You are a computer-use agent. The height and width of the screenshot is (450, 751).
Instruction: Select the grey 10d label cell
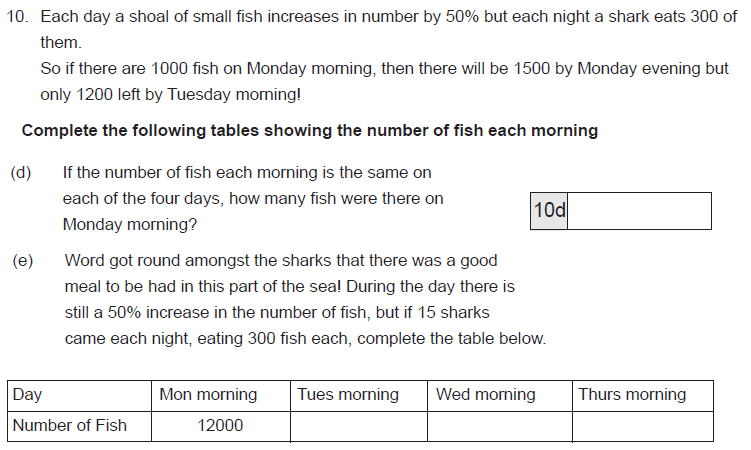[x=549, y=211]
